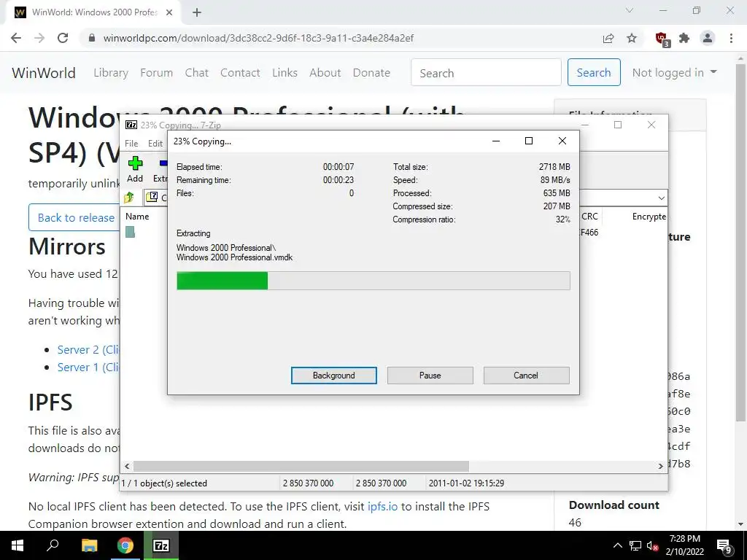Click browser forward arrow
The image size is (747, 560).
[x=39, y=38]
